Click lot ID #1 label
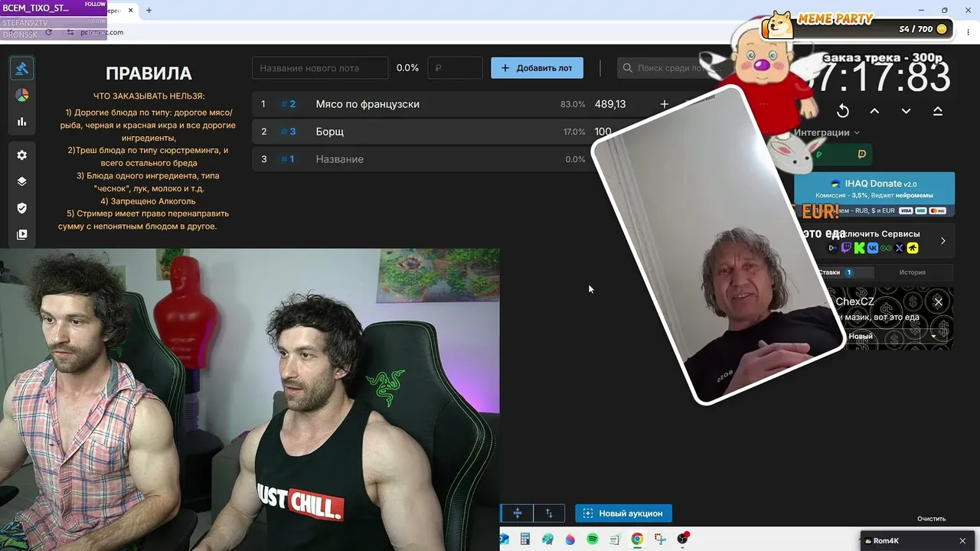Image resolution: width=980 pixels, height=551 pixels. coord(288,159)
